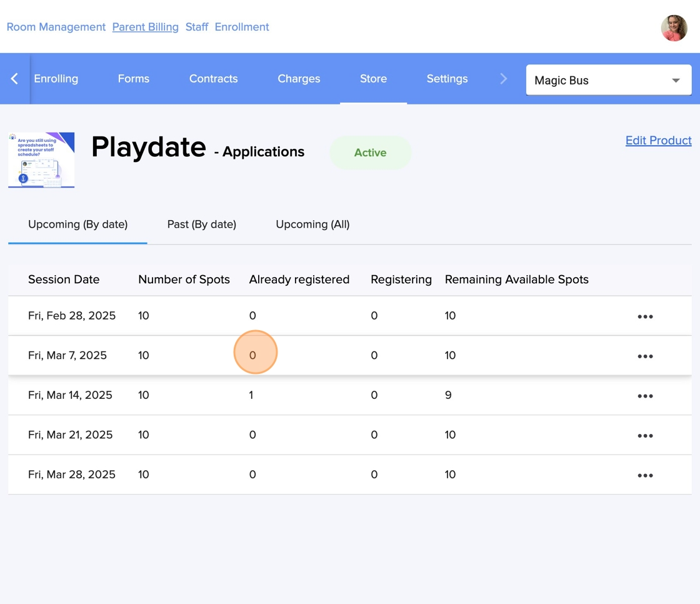
Task: Click the Edit Product link
Action: (658, 140)
